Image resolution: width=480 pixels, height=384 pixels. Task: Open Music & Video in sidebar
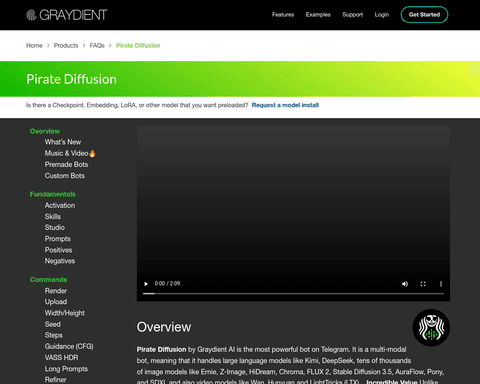(70, 153)
